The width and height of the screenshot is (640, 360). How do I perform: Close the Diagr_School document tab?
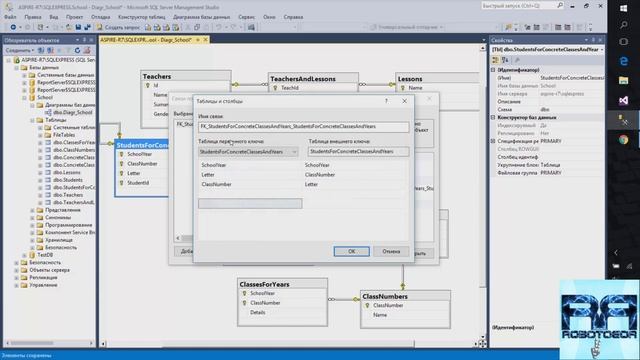(205, 40)
